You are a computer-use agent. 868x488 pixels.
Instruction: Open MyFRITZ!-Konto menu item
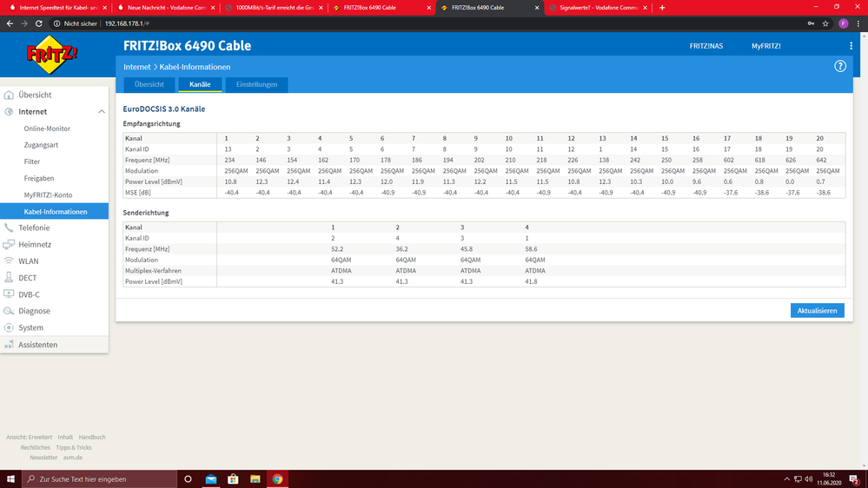click(48, 195)
